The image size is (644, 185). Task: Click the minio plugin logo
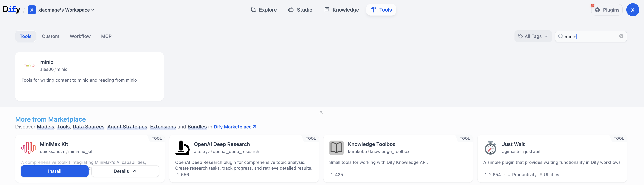tap(29, 65)
